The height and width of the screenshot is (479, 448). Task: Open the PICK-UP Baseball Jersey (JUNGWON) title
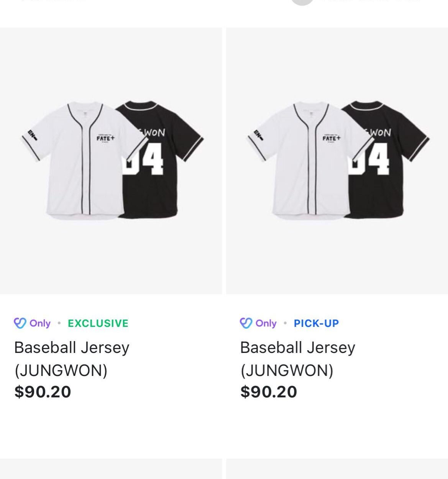pos(298,359)
